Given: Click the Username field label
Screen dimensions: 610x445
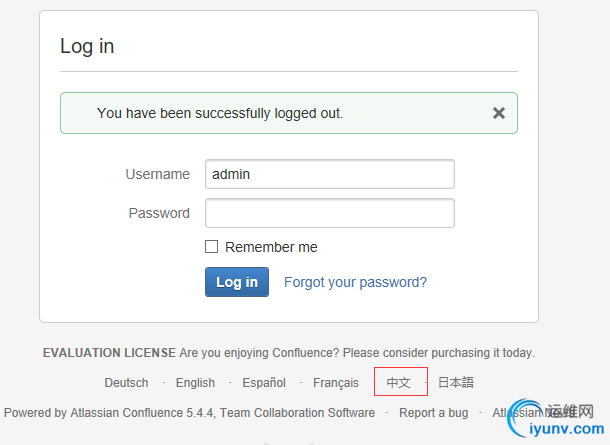Looking at the screenshot, I should [x=158, y=174].
